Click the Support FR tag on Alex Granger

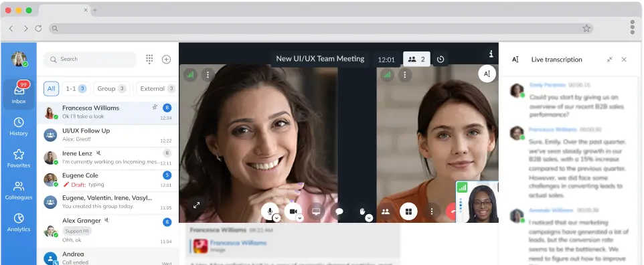[x=77, y=231]
